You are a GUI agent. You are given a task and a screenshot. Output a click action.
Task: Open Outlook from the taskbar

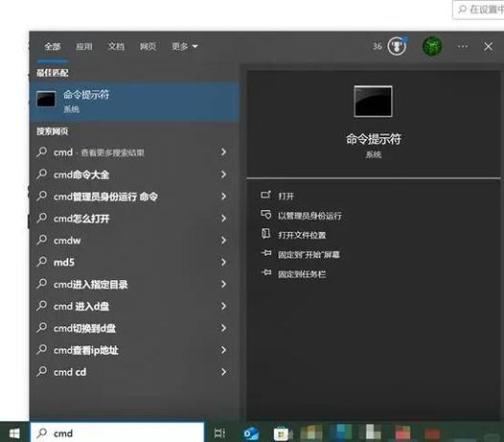click(x=251, y=433)
